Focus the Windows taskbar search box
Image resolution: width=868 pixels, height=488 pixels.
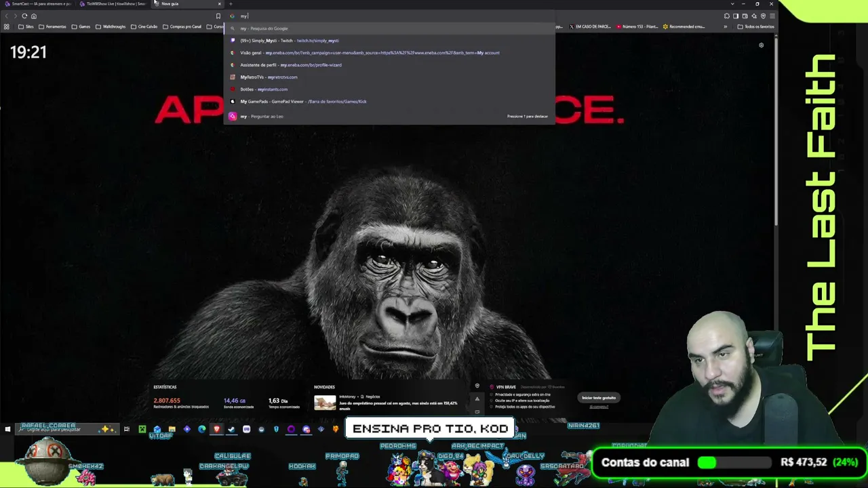(66, 429)
